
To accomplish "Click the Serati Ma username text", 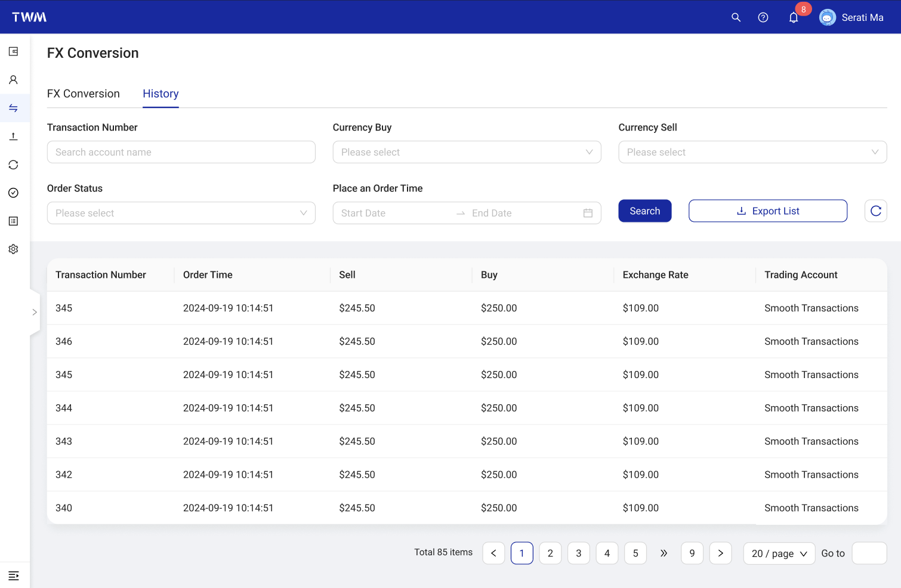I will point(862,17).
